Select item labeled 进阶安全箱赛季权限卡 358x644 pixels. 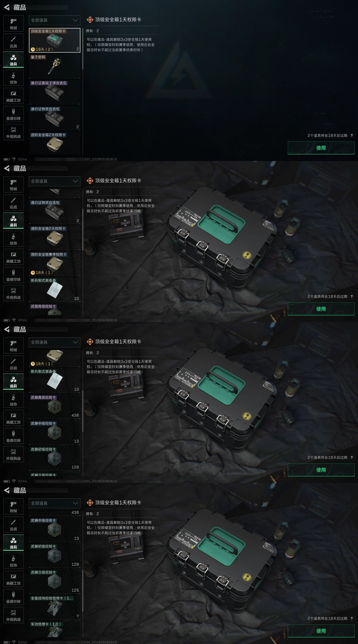[55, 263]
